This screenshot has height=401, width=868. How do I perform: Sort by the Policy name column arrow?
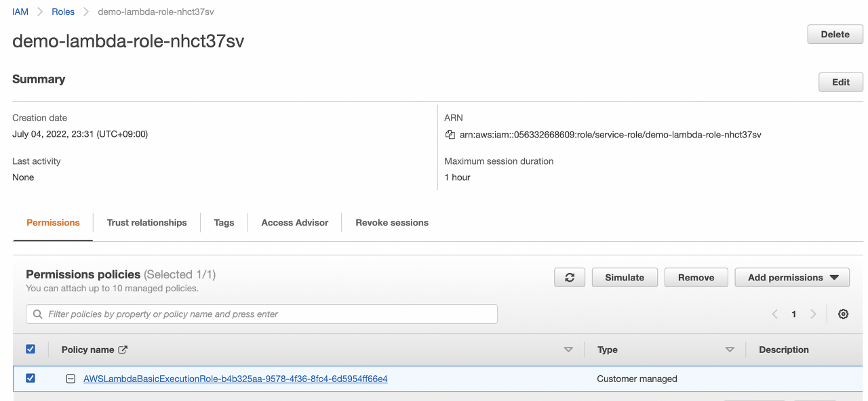point(568,350)
